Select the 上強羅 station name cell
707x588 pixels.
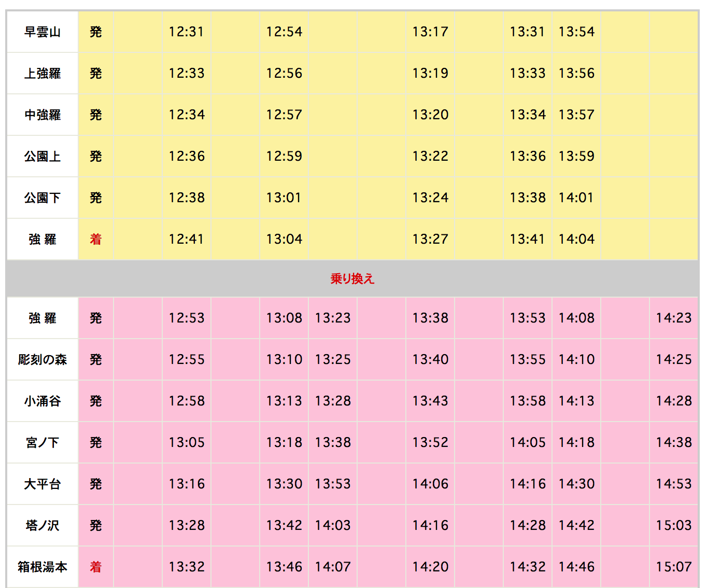click(x=43, y=73)
